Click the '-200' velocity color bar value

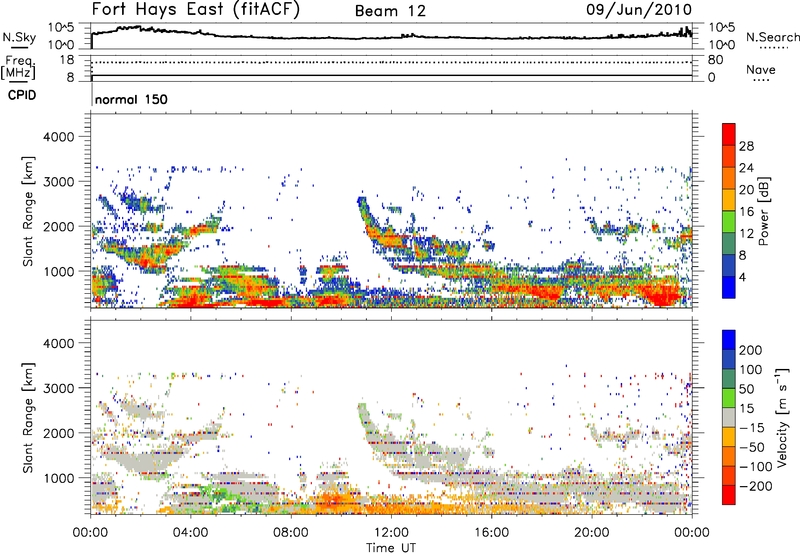[x=755, y=486]
